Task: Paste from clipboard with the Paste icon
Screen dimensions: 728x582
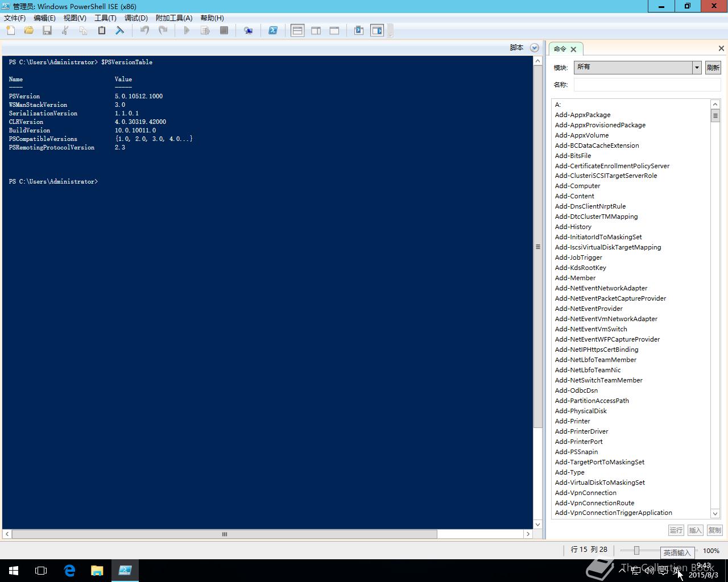Action: coord(102,31)
